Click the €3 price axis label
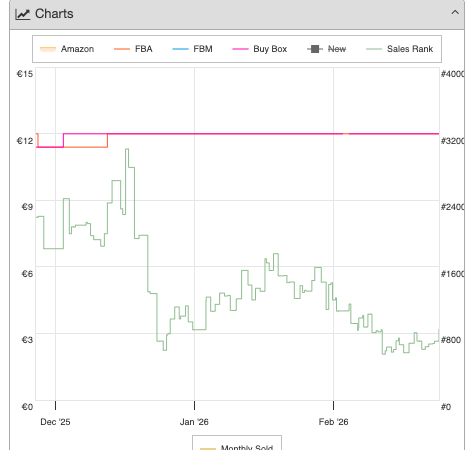This screenshot has height=450, width=474. point(27,340)
